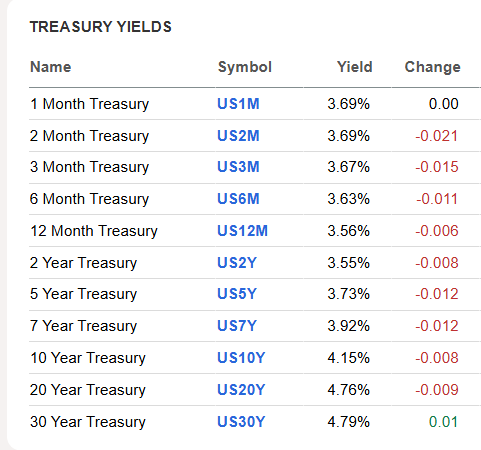Open the US30Y symbol link
This screenshot has width=481, height=450.
click(x=241, y=422)
